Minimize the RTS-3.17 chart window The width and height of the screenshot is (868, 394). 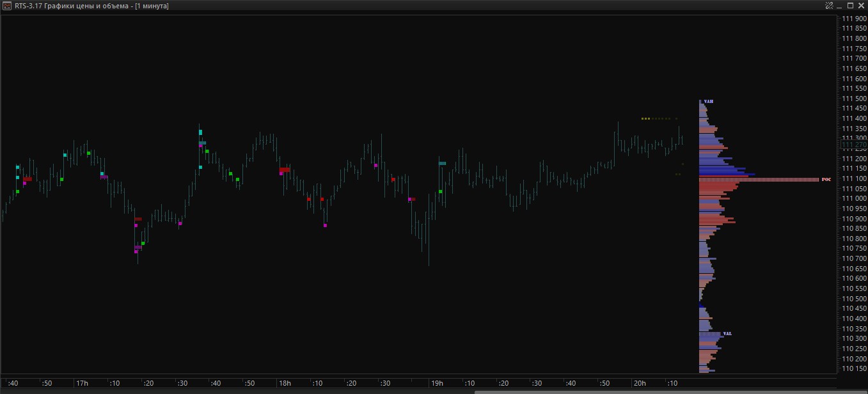click(840, 6)
